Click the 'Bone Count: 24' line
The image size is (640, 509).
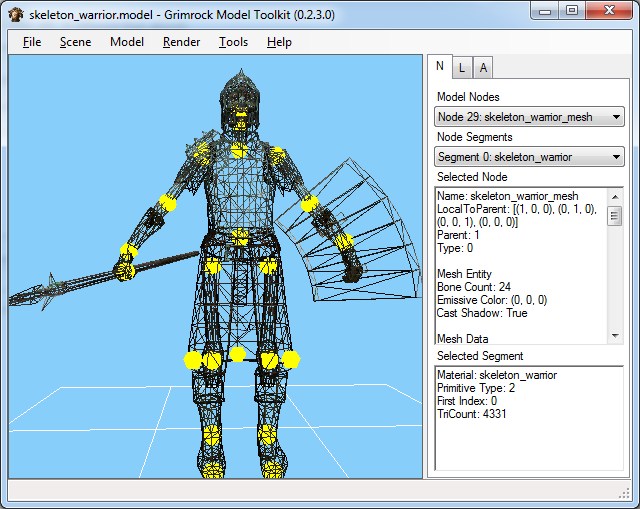tap(474, 287)
